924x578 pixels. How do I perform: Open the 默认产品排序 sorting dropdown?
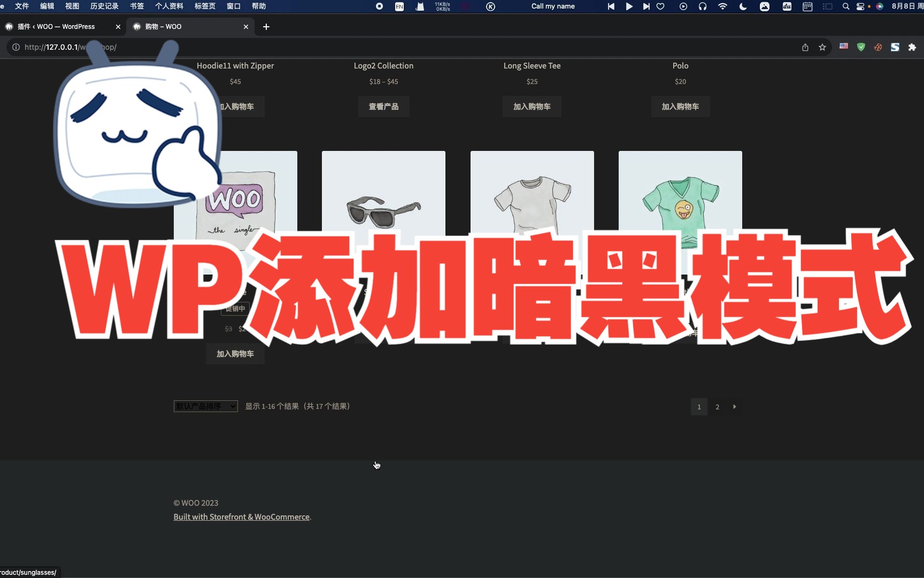coord(205,406)
